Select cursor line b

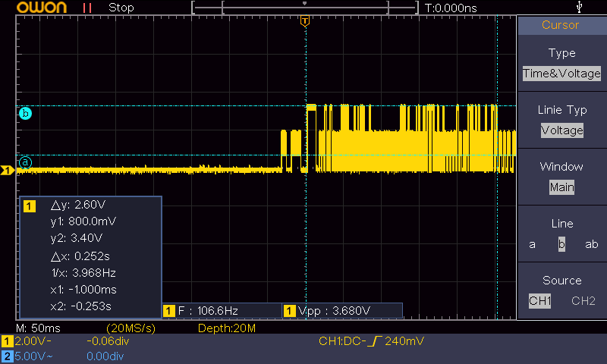pyautogui.click(x=561, y=244)
